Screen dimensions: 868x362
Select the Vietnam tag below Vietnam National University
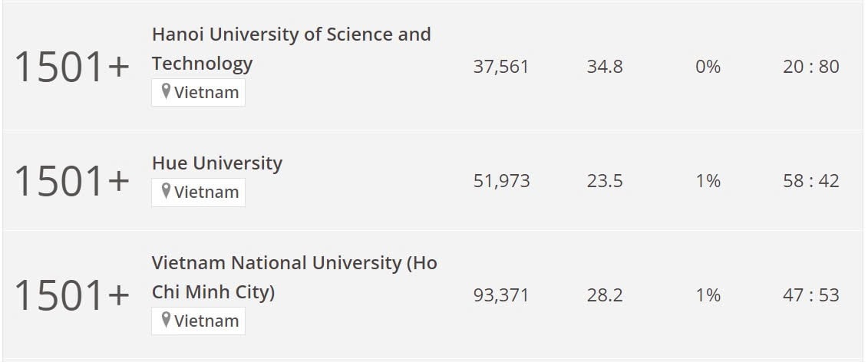point(198,321)
